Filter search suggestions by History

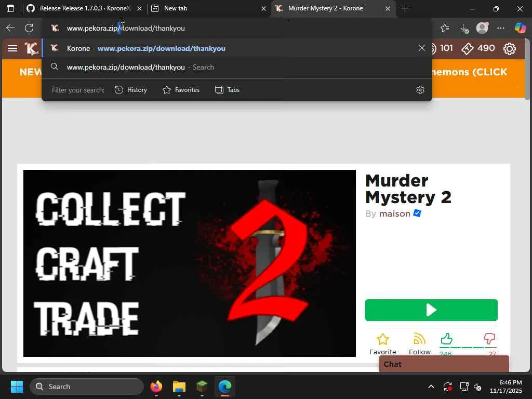131,90
